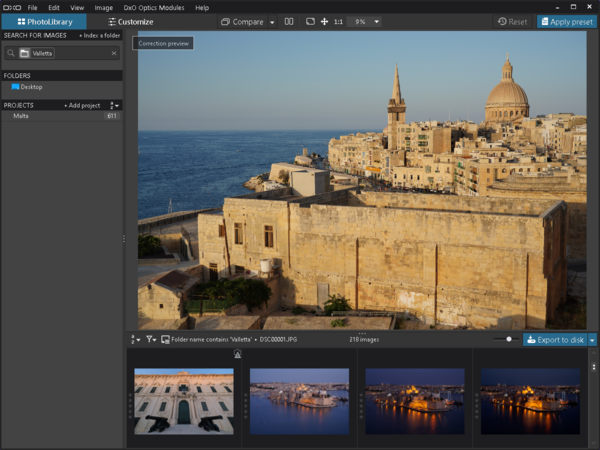Select the first thumbnail of the ornate building
600x450 pixels.
pyautogui.click(x=183, y=400)
